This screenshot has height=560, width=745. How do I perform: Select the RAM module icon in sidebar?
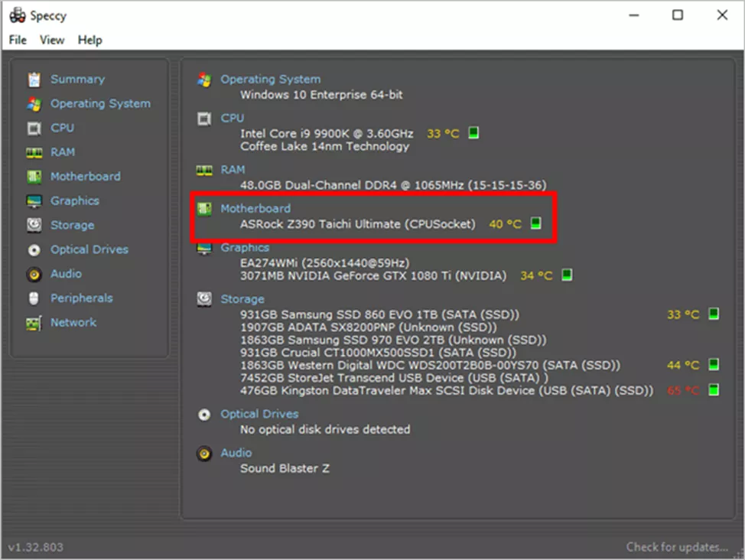point(34,152)
